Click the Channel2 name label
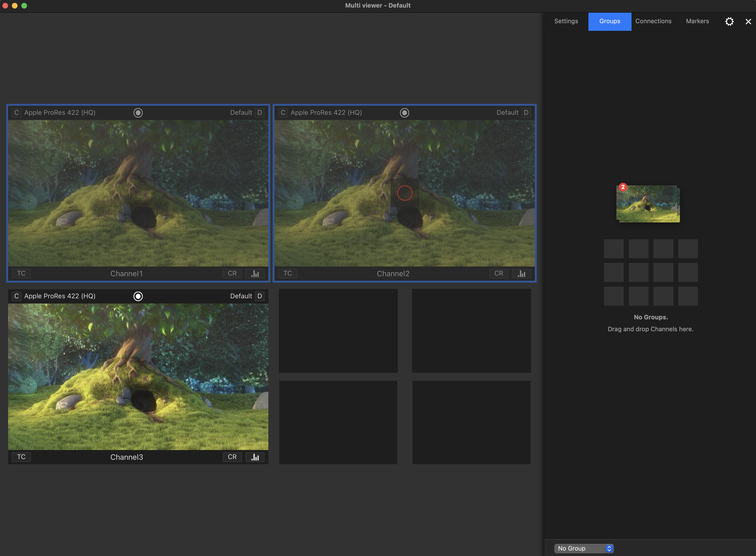 (393, 274)
